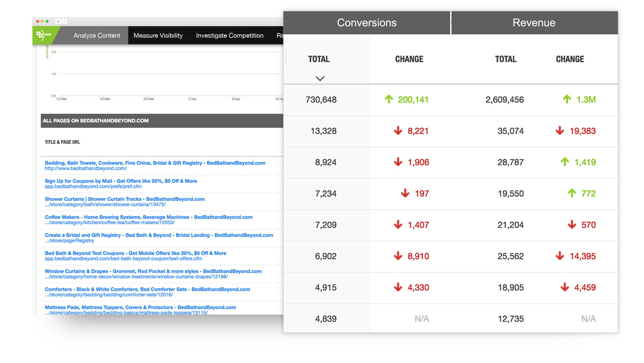Image resolution: width=644 pixels, height=363 pixels.
Task: Select conversions change 1,407
Action: (418, 225)
